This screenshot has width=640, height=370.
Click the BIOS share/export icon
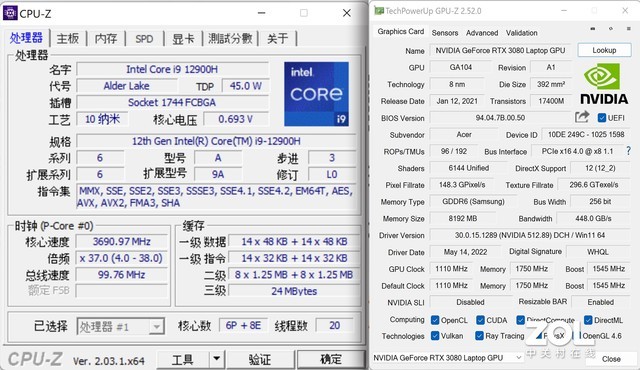[x=582, y=117]
